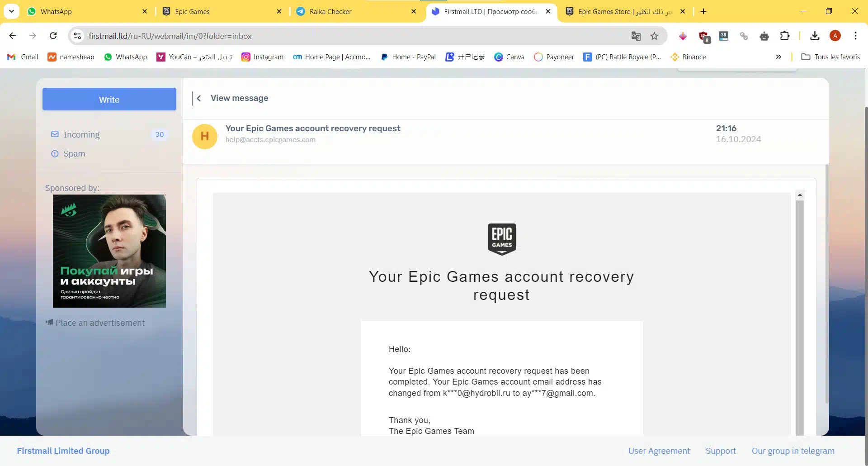
Task: Click the Incoming count badge 30
Action: click(x=159, y=134)
